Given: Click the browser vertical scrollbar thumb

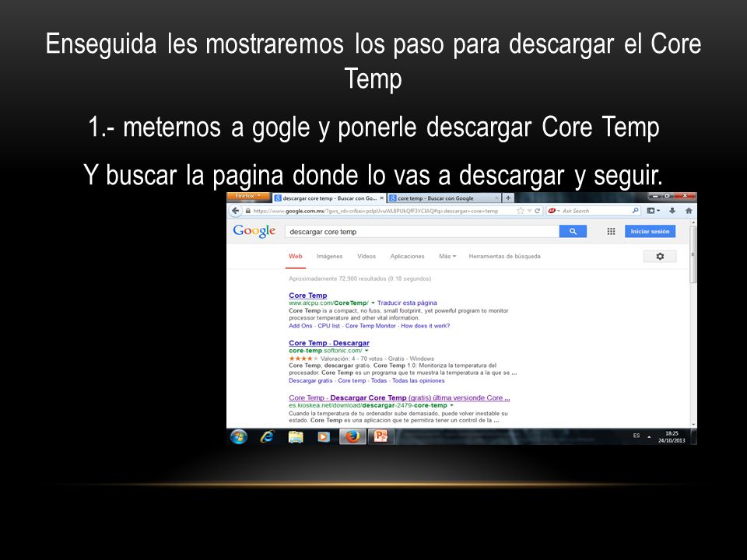Looking at the screenshot, I should point(693,254).
